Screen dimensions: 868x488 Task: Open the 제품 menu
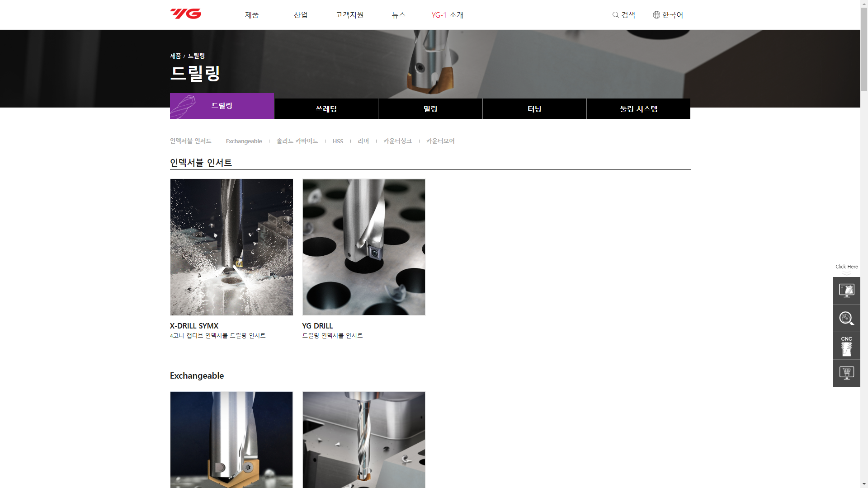coord(252,15)
